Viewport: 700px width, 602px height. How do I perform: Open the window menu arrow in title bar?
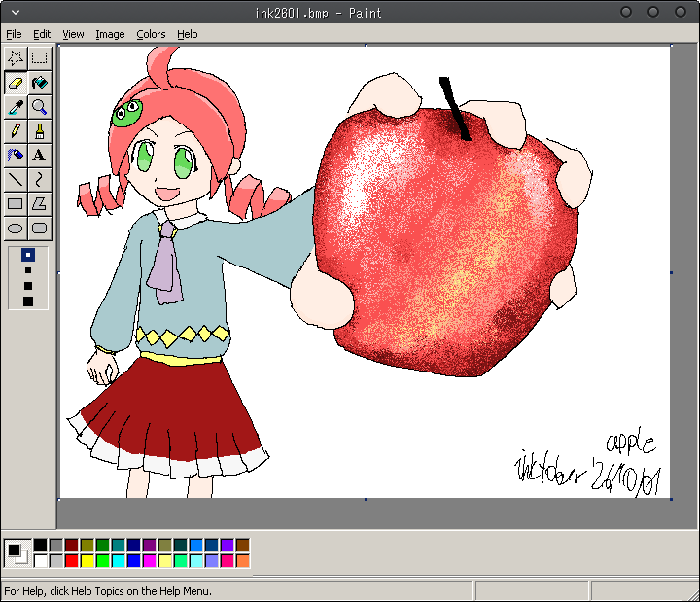click(16, 13)
